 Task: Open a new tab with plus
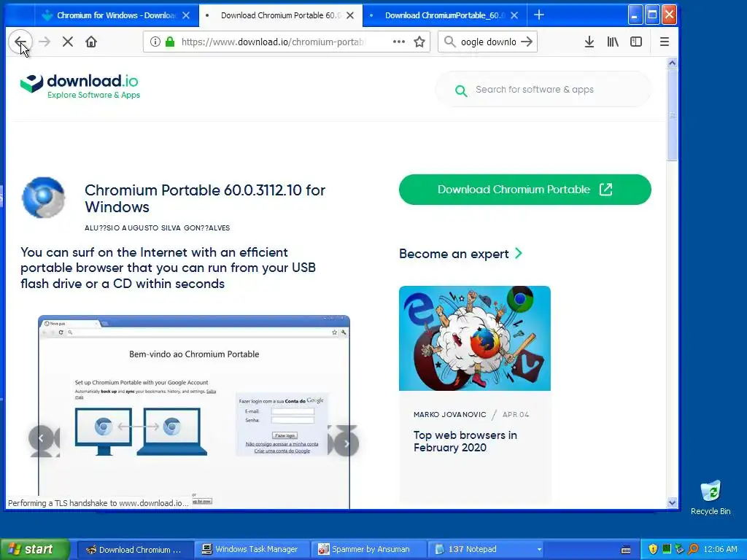click(539, 15)
